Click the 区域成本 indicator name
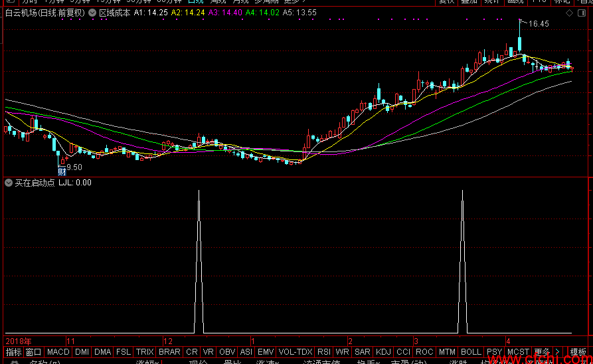The image size is (593, 364). point(115,13)
